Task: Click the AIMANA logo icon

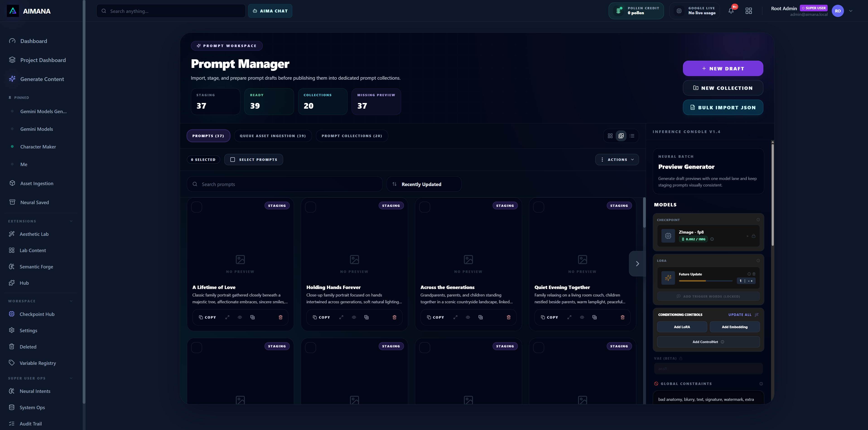Action: pos(13,11)
